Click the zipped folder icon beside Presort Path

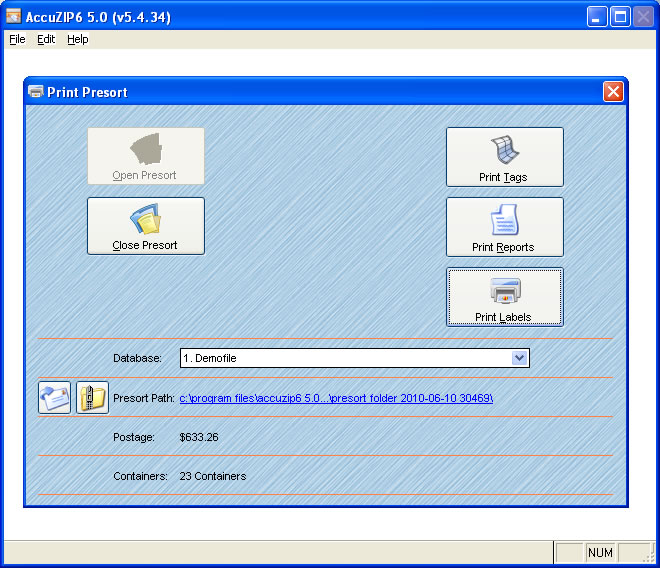click(x=93, y=397)
